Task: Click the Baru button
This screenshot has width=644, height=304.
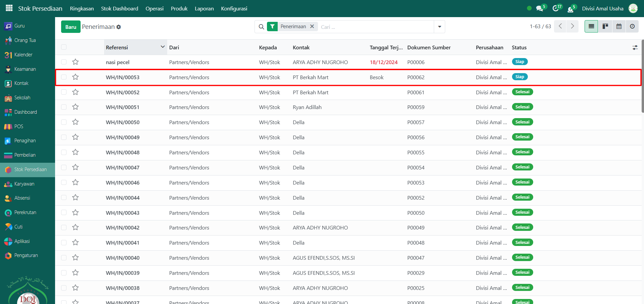Action: 71,27
